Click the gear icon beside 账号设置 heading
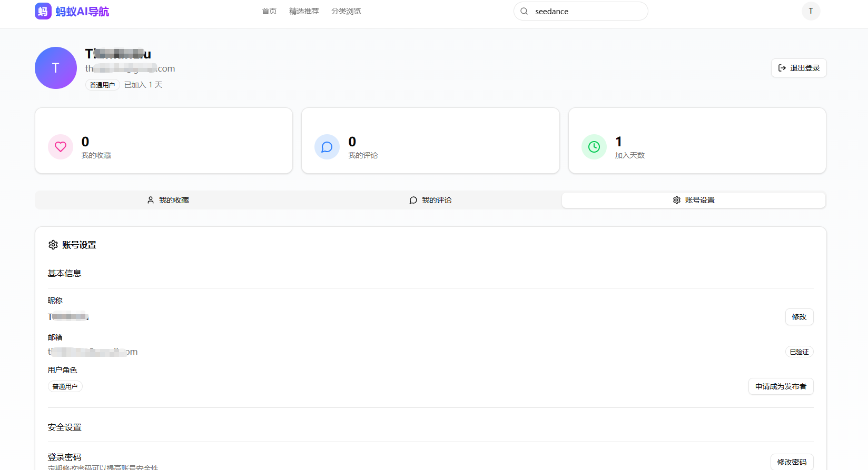 pyautogui.click(x=53, y=245)
